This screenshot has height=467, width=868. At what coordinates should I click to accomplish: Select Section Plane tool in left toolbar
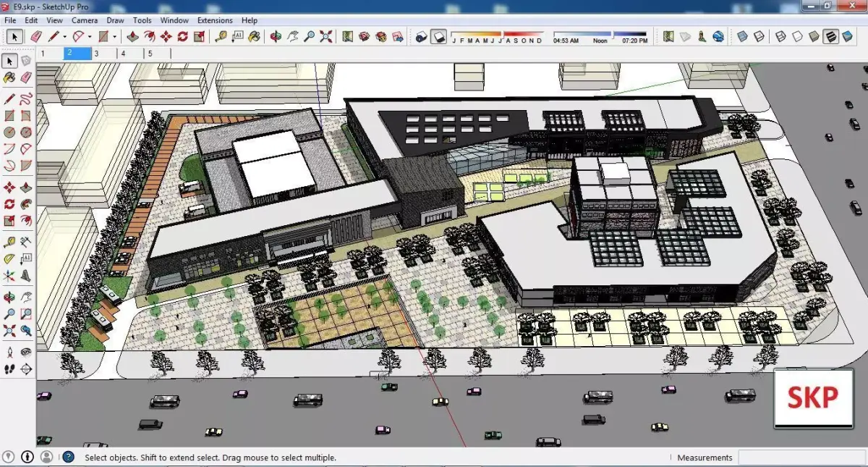[26, 369]
